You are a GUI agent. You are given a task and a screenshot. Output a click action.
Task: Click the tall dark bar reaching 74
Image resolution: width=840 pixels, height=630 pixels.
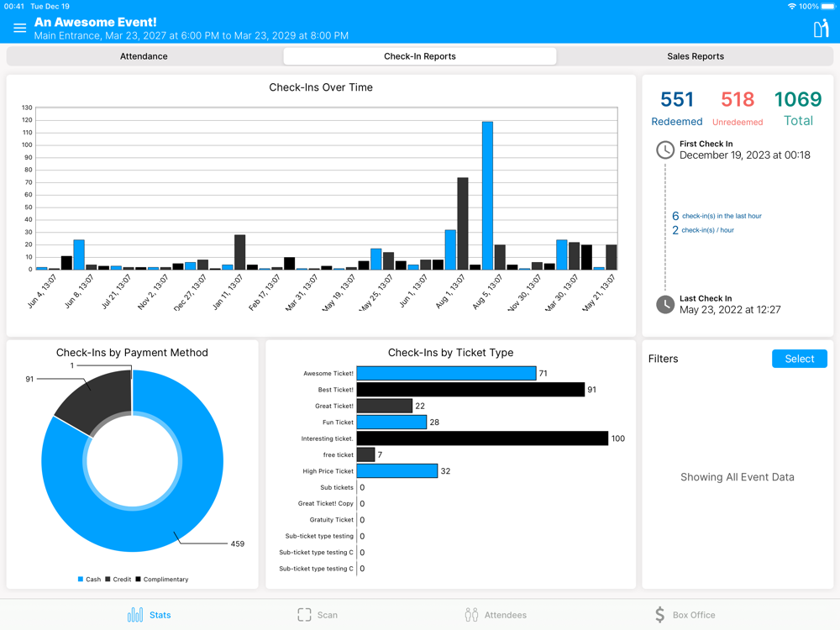pyautogui.click(x=462, y=223)
